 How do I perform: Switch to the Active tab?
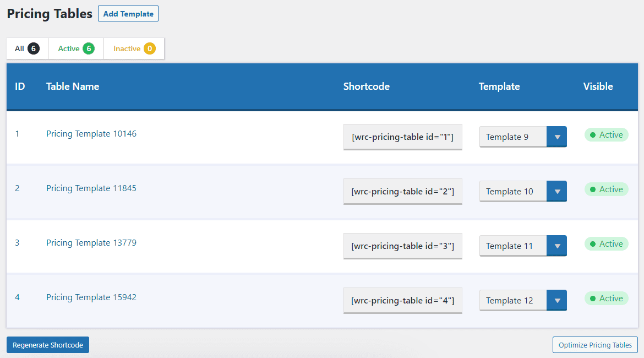pos(76,48)
